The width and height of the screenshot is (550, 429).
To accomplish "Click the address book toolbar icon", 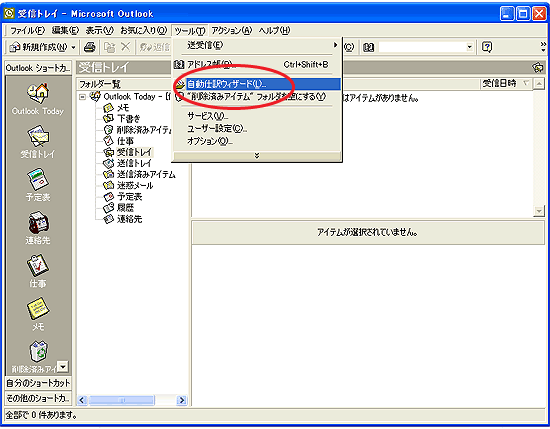I will tap(368, 47).
